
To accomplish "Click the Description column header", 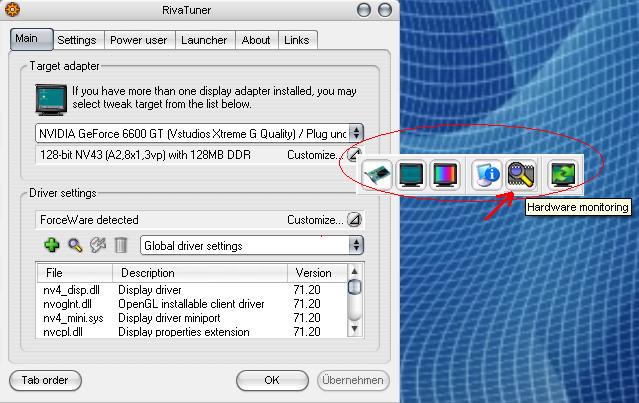I will coord(200,273).
